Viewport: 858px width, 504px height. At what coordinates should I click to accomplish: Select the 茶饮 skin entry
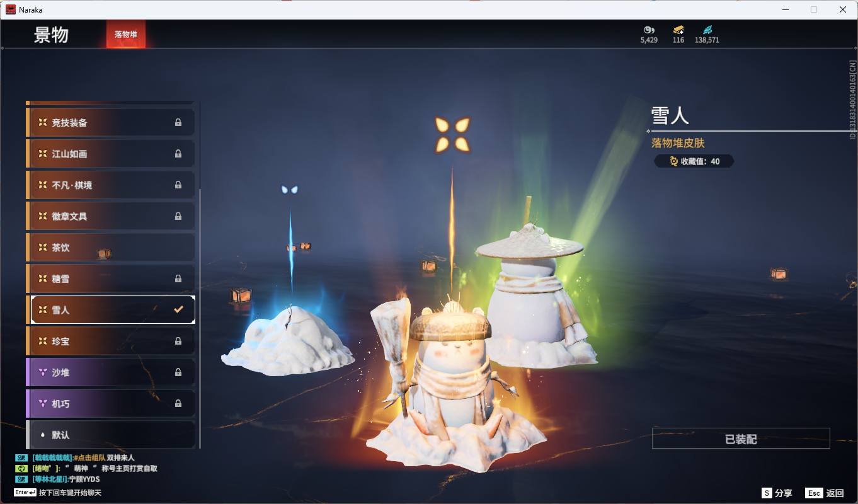pos(110,248)
